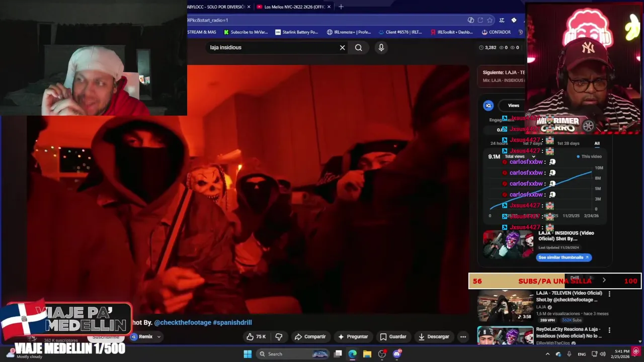Open IRLToolkit Dashboard bookmark

(451, 32)
